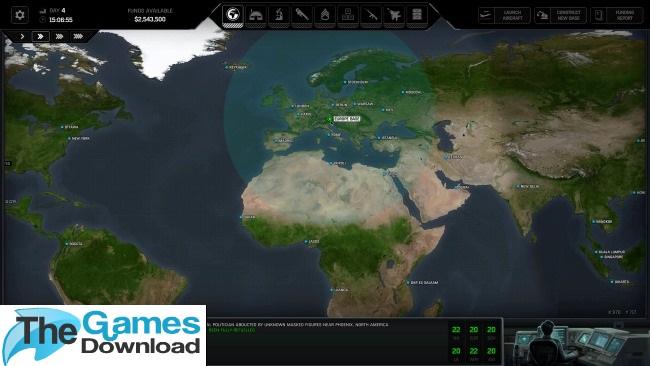This screenshot has width=650, height=366.
Task: Select the Geoscape globe tab icon
Action: click(233, 15)
